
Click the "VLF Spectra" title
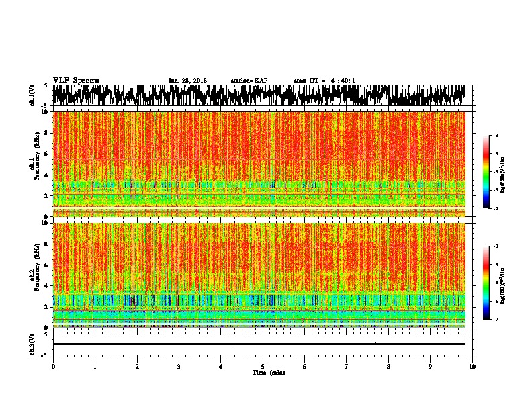click(76, 81)
